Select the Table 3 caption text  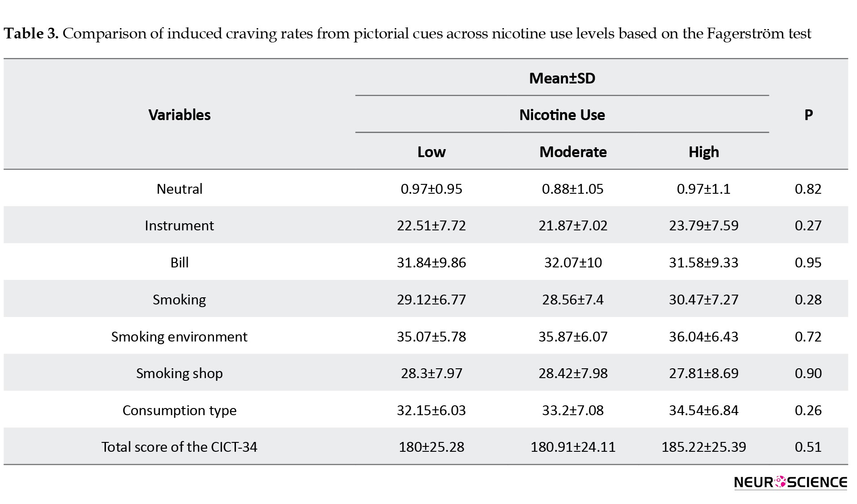coord(407,34)
